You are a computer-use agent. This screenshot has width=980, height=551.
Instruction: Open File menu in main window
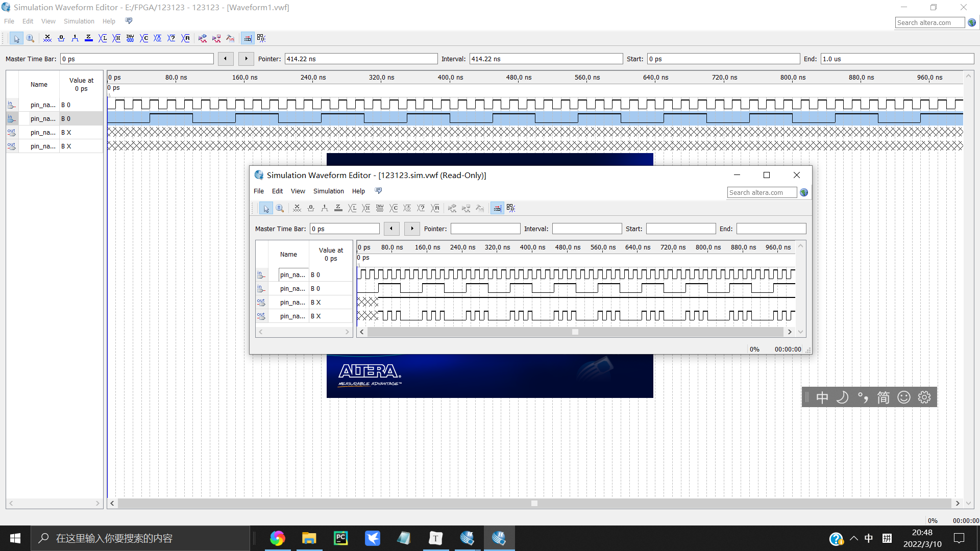pos(9,21)
